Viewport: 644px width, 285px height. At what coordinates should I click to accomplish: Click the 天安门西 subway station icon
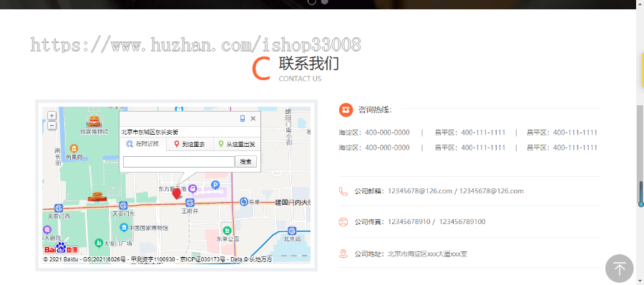coord(59,208)
